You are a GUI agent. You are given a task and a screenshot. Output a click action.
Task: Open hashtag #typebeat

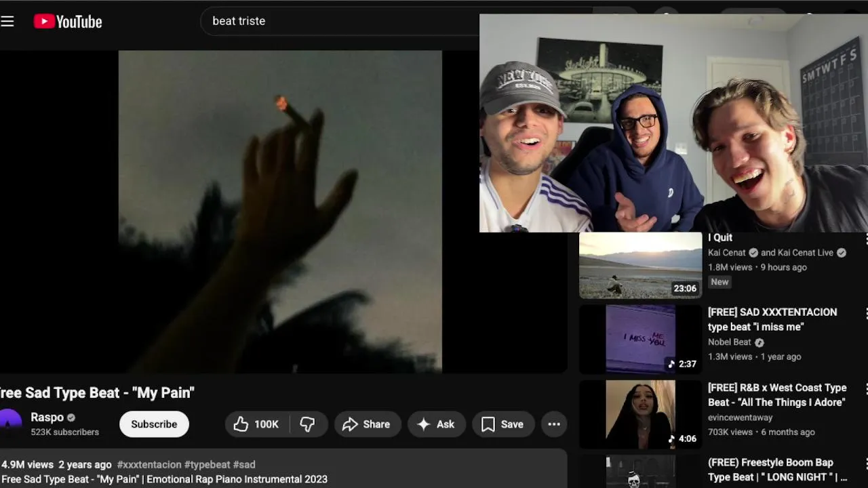(x=207, y=465)
